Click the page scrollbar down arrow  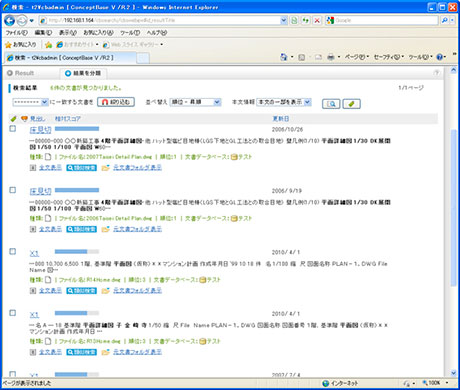click(453, 373)
